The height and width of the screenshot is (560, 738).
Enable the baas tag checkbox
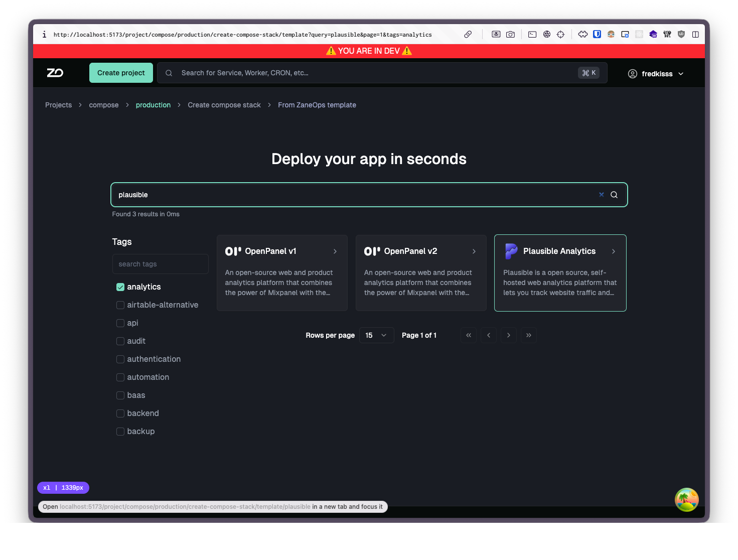(x=120, y=395)
